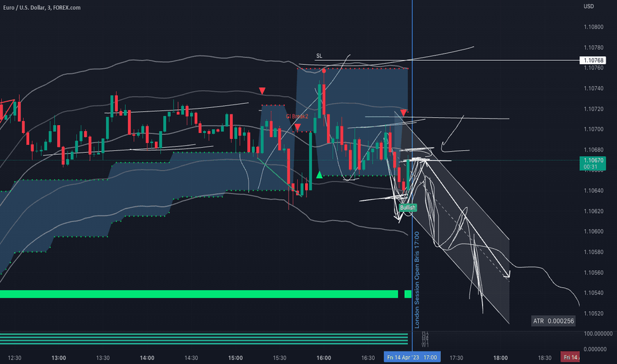Viewport: 617px width, 364px height.
Task: Click the London Session Open Bris 17:00 vertical label
Action: [x=416, y=280]
